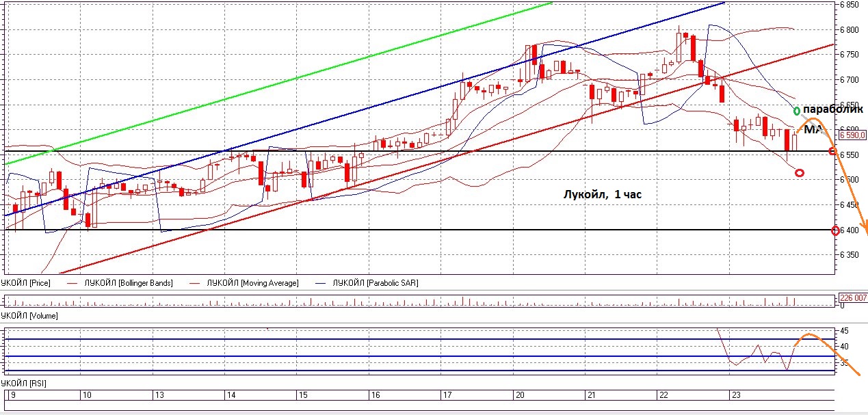Click the 6 350 price axis label
Viewport: 868px width, 415px height.
point(849,255)
